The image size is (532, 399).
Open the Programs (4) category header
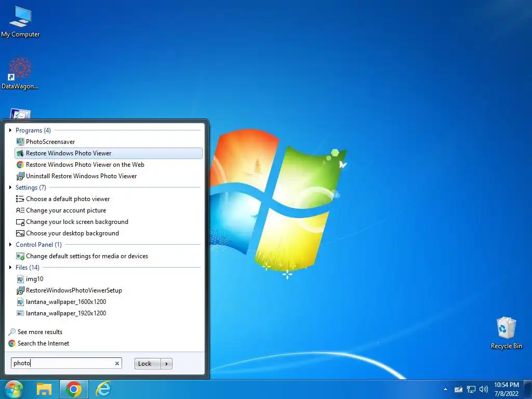tap(33, 130)
